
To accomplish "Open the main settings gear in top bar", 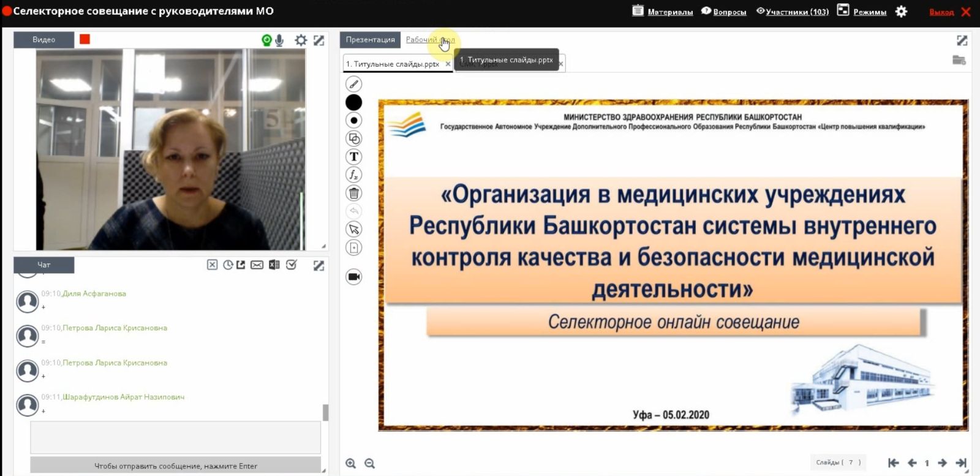I will click(x=901, y=11).
